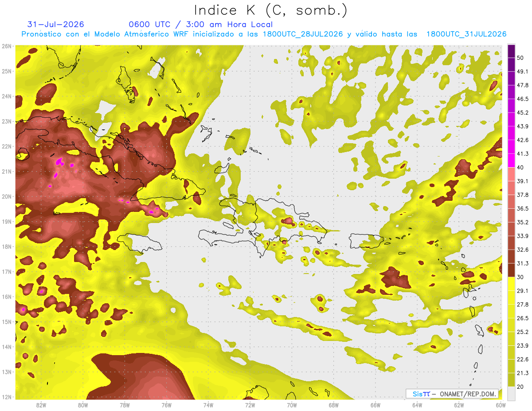Click the longitude label '60W'
Screen dimensions: 532x411
coord(501,405)
